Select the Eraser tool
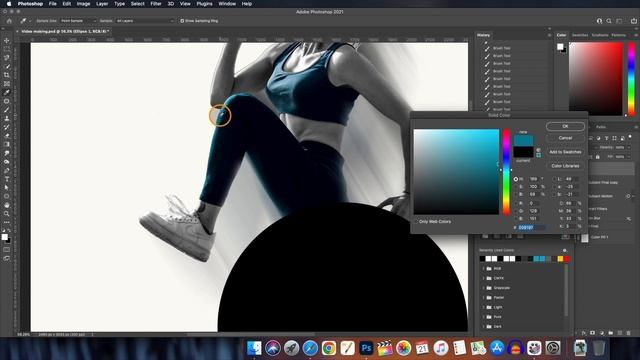The height and width of the screenshot is (360, 640). click(7, 136)
